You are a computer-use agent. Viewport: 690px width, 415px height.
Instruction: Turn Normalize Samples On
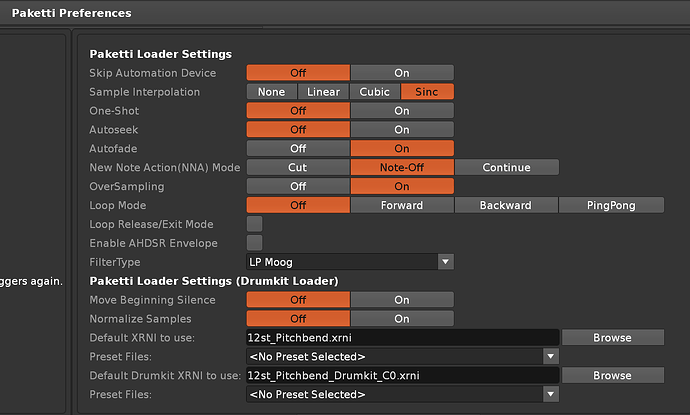click(x=402, y=319)
